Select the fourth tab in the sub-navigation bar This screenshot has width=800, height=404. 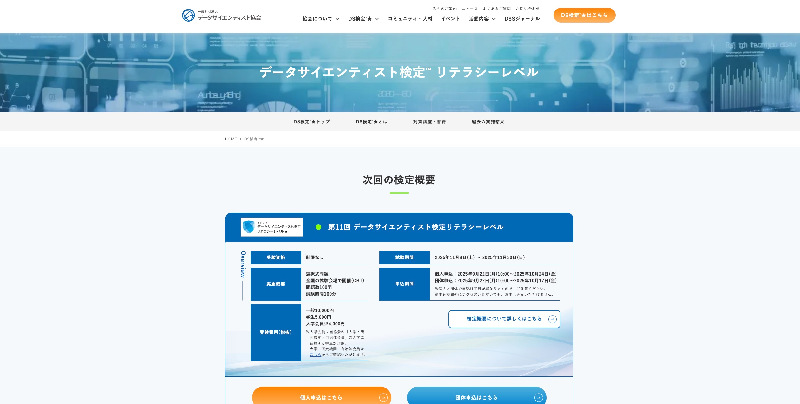[488, 121]
